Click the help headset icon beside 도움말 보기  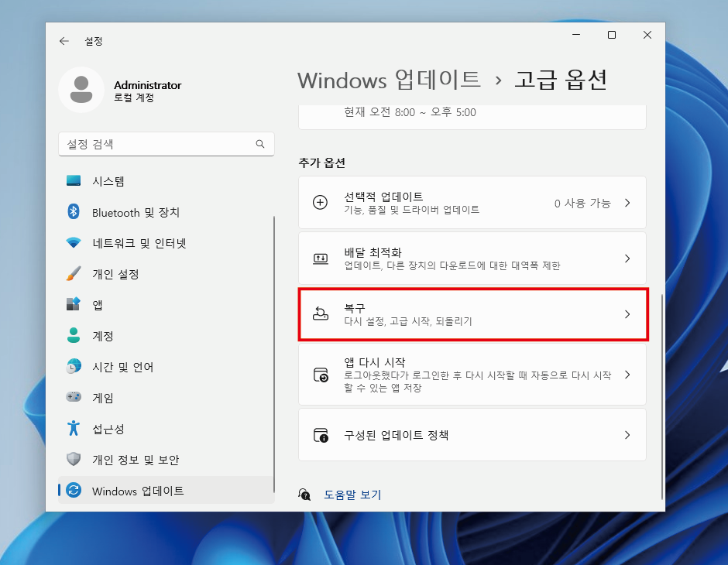304,495
